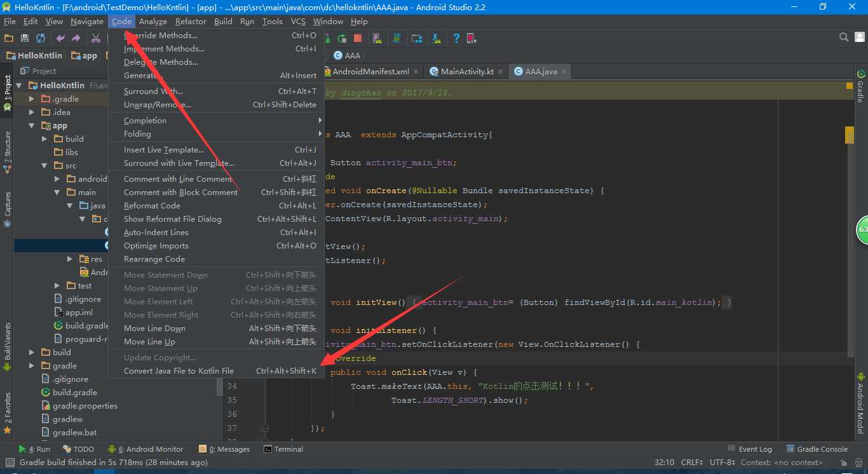Click the tool windows toggle icon in status bar
This screenshot has height=474, width=868.
tap(9, 463)
